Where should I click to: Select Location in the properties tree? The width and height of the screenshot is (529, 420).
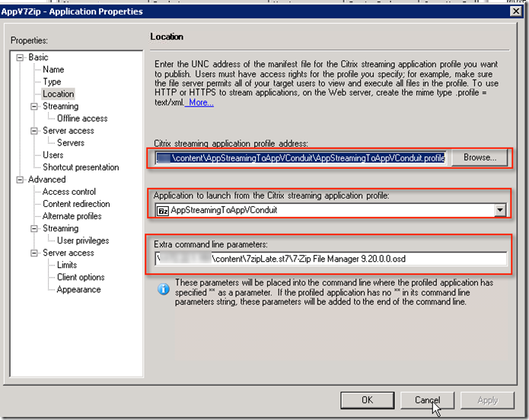(x=58, y=94)
